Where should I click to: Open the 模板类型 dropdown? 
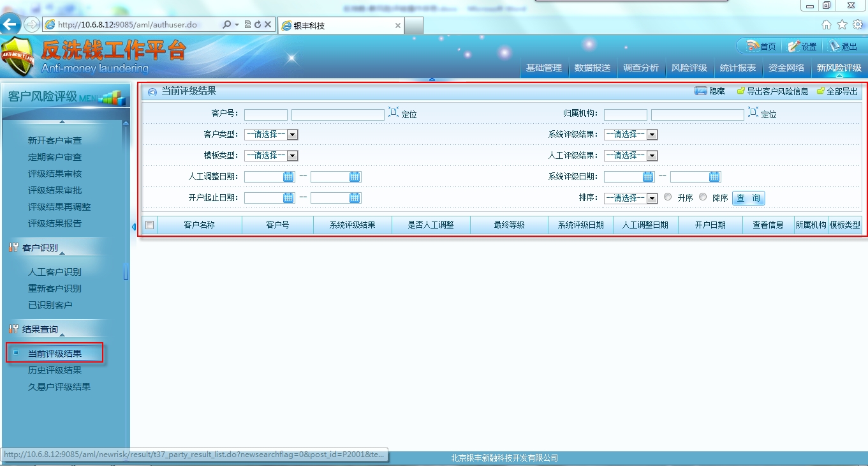(x=271, y=155)
